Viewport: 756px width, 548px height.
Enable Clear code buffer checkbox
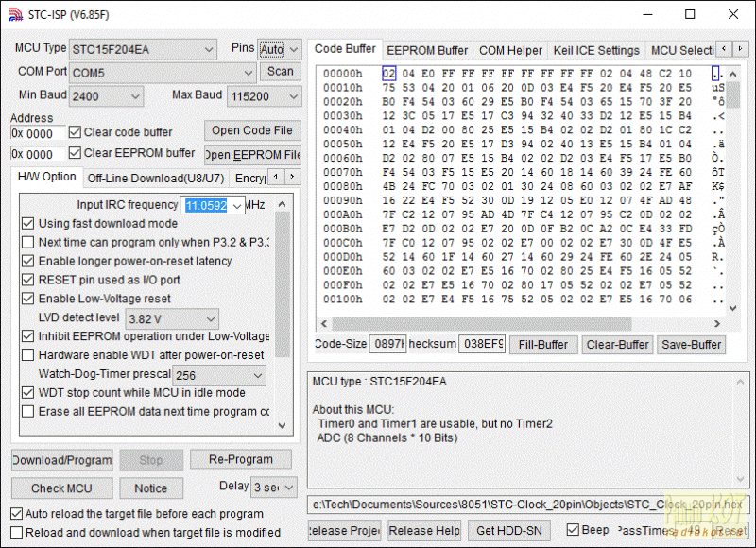[x=77, y=132]
